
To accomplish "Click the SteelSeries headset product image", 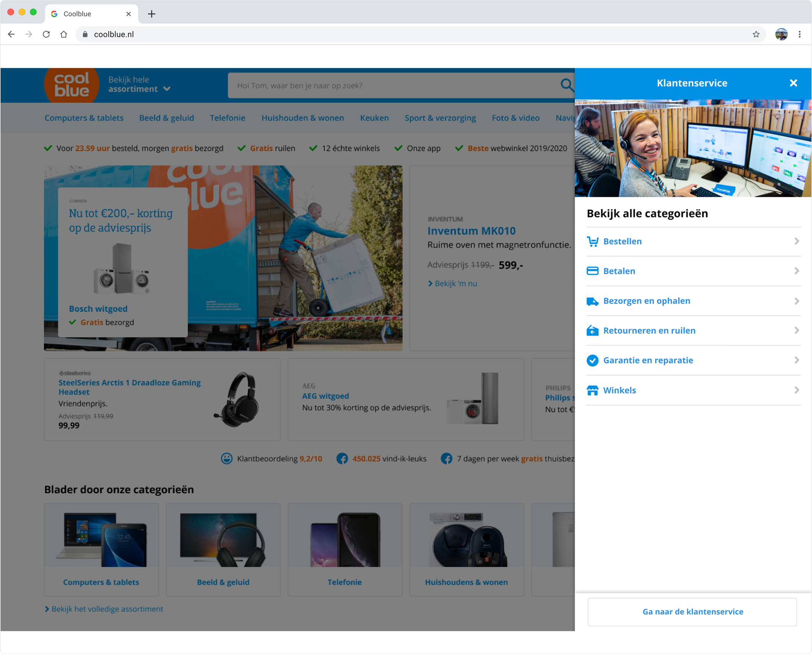I will [x=237, y=399].
